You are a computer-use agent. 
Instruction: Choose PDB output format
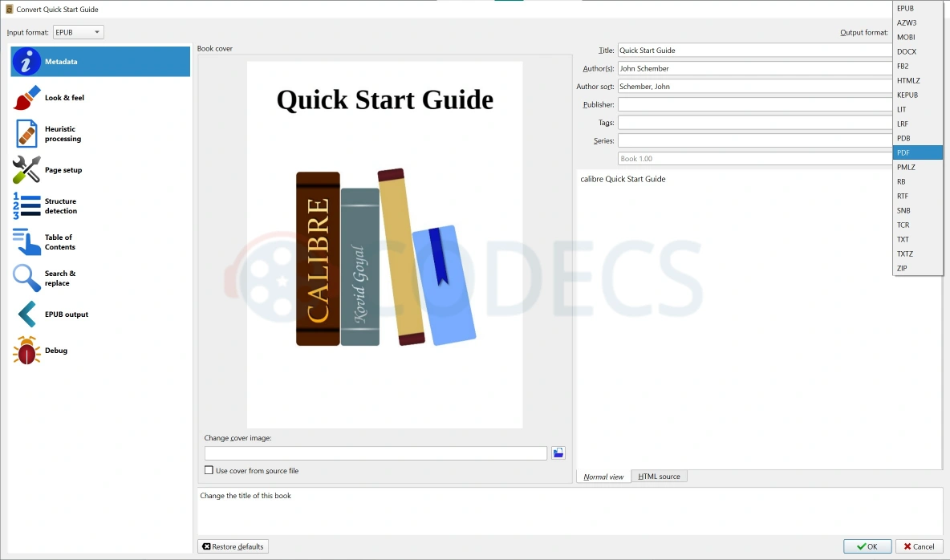coord(917,138)
